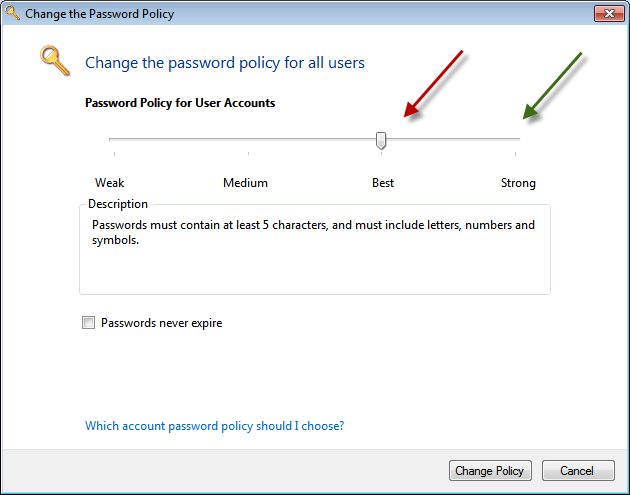Close the Change the Password Policy dialog
The width and height of the screenshot is (630, 495).
609,14
